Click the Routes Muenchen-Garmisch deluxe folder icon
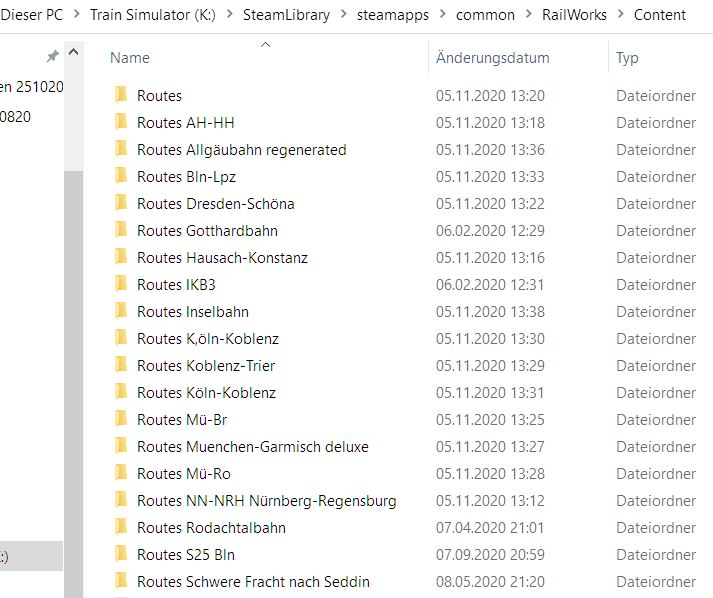 click(121, 445)
